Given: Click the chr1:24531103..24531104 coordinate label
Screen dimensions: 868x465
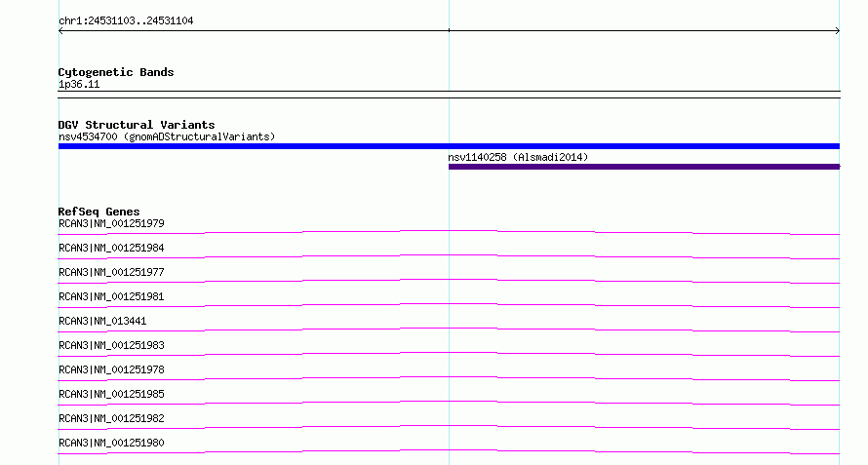Looking at the screenshot, I should [126, 21].
